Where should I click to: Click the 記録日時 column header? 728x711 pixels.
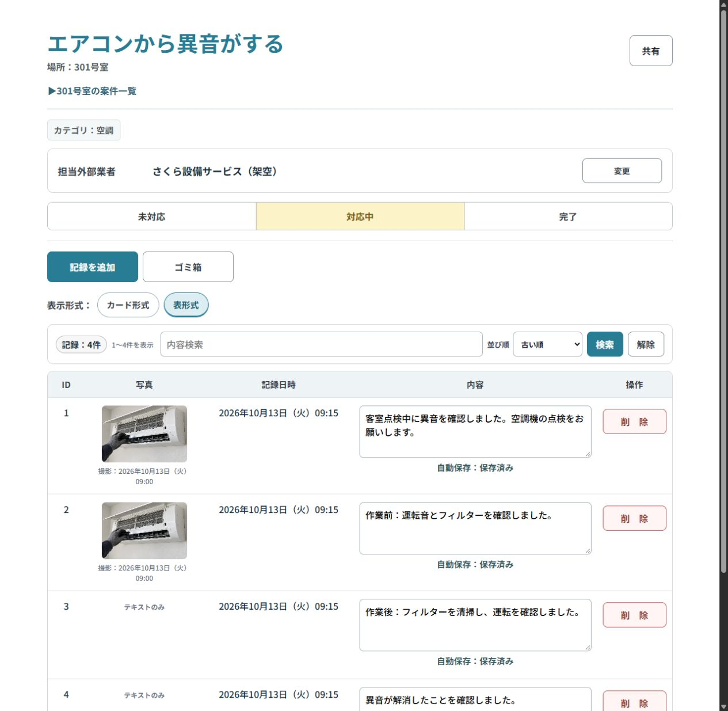coord(279,385)
